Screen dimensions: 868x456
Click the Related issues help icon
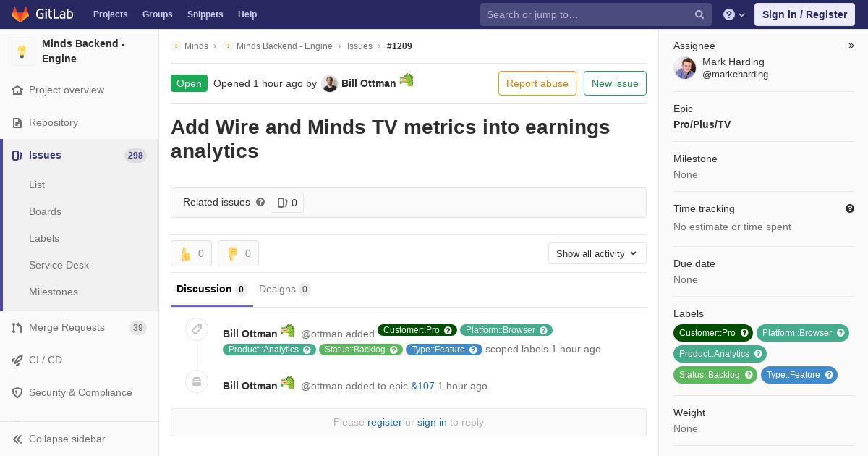[260, 202]
